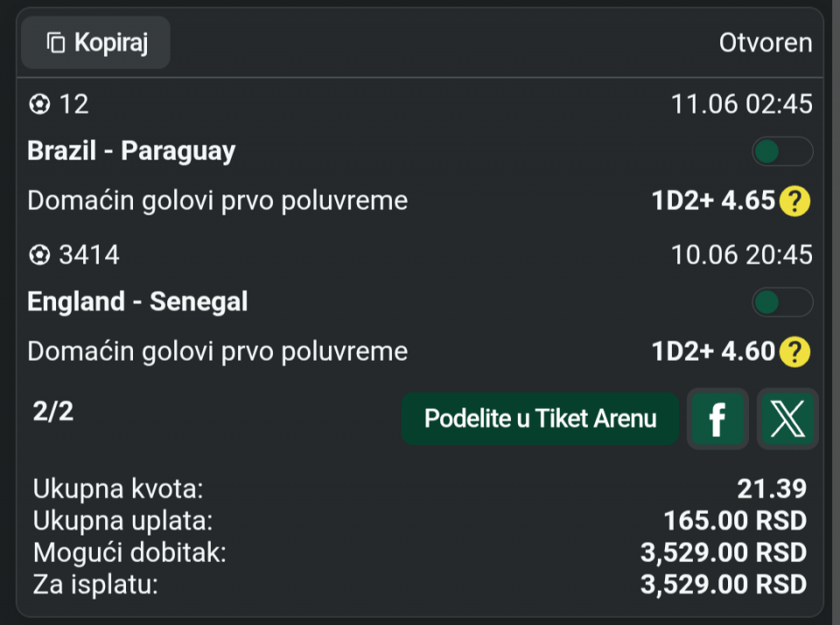
Task: Select the 1D2+ 4.60 odds value
Action: click(714, 351)
